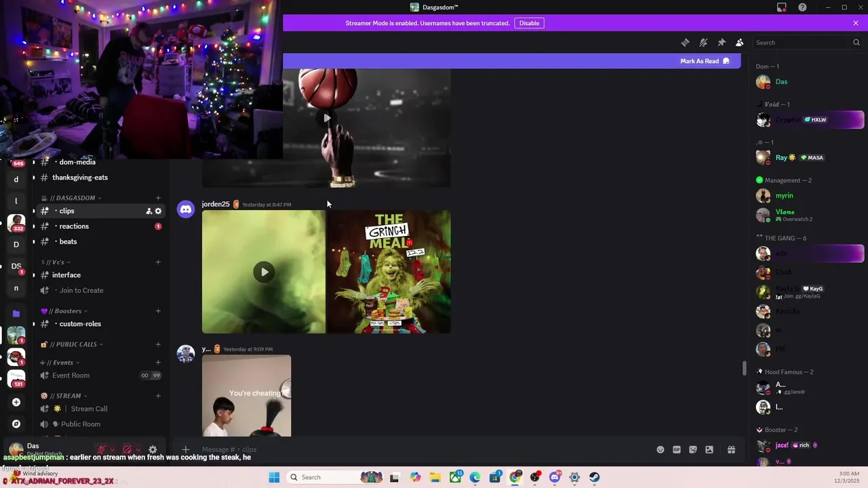This screenshot has height=488, width=868.
Task: Collapse the PUBLIC CALLS category
Action: tap(72, 344)
